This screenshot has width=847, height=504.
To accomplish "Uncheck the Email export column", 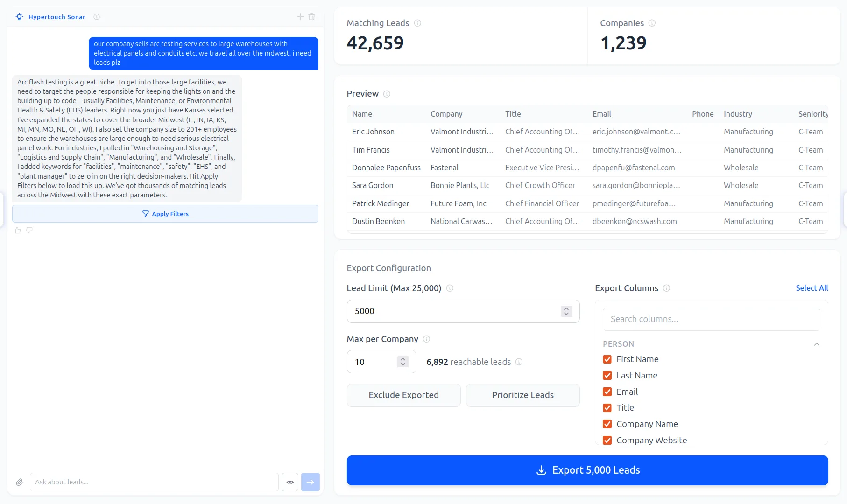I will 607,392.
